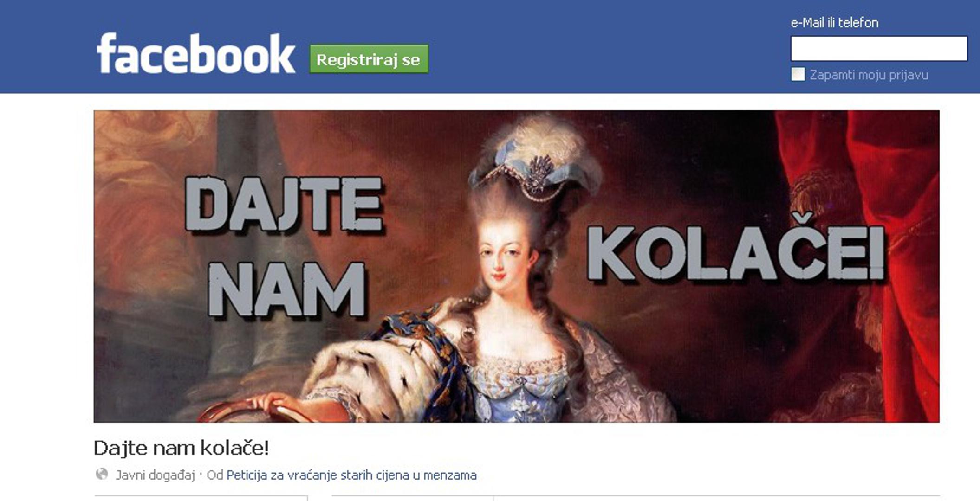Image resolution: width=980 pixels, height=501 pixels.
Task: Click the green Registriraj se button
Action: [369, 59]
